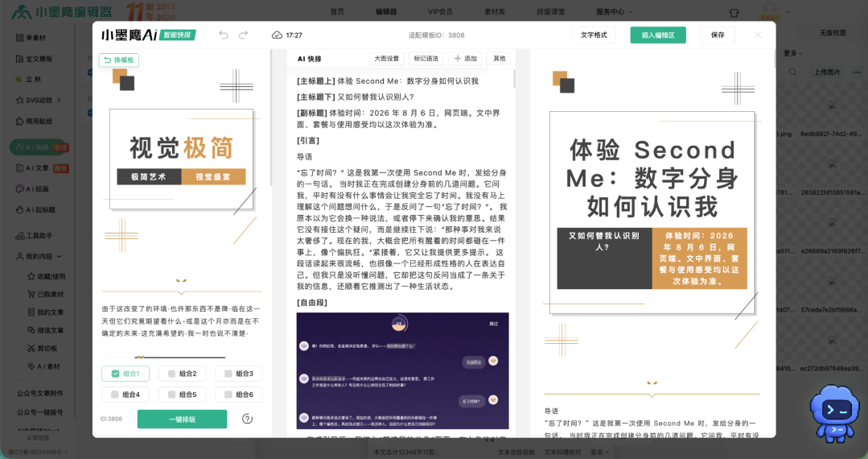Screen dimensions: 868x459
Task: Click the 视觉极简 template cover preview
Action: pos(181,159)
